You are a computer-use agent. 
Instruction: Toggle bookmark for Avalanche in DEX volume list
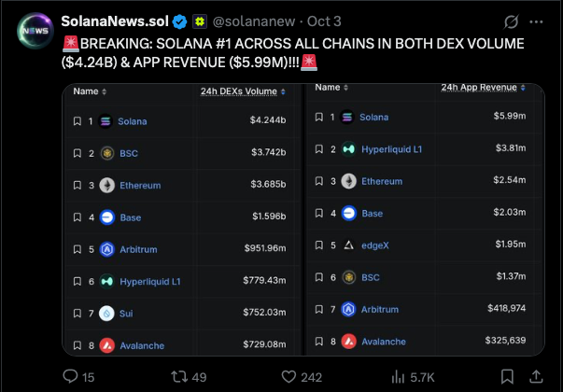(x=77, y=345)
